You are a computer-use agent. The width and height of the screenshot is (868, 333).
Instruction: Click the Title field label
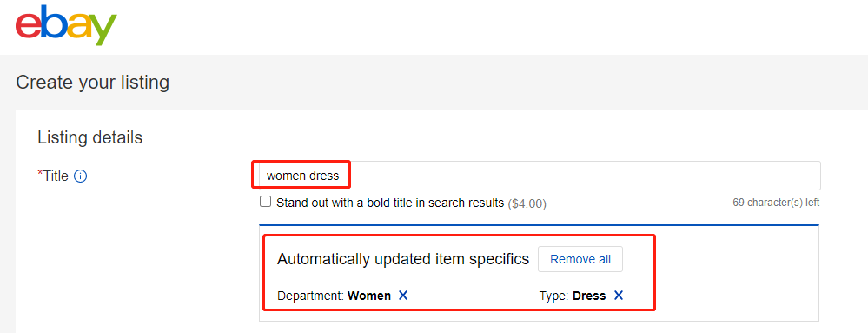56,176
